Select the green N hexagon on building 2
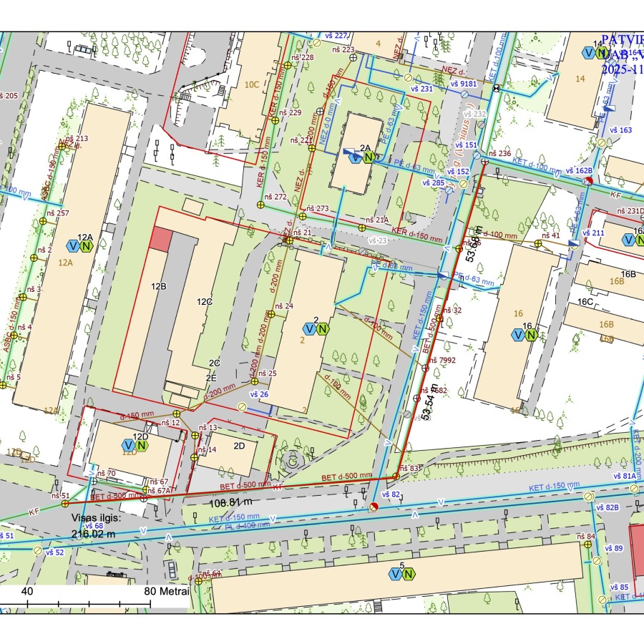The image size is (644, 644). pos(323,329)
